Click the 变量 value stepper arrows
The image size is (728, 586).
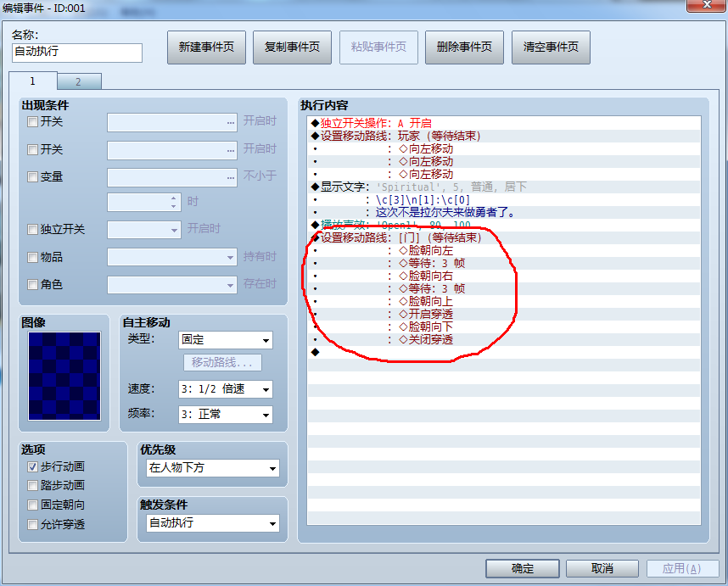click(x=174, y=202)
